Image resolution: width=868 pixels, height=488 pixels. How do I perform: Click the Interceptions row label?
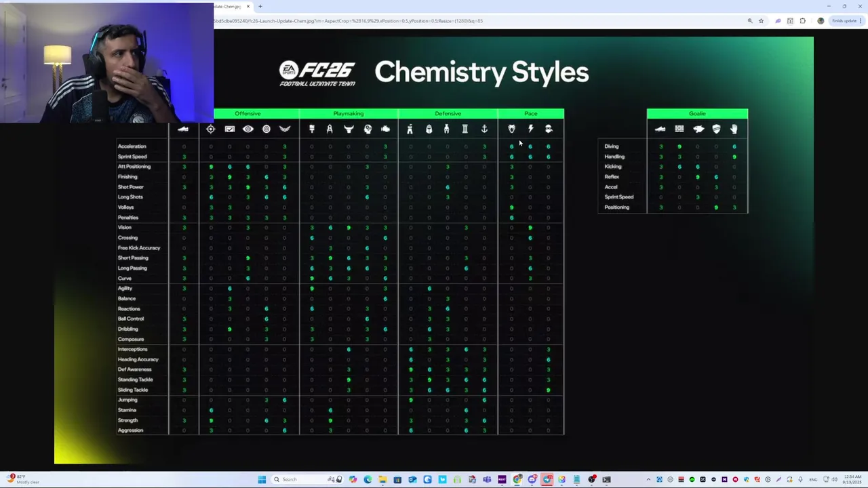132,349
